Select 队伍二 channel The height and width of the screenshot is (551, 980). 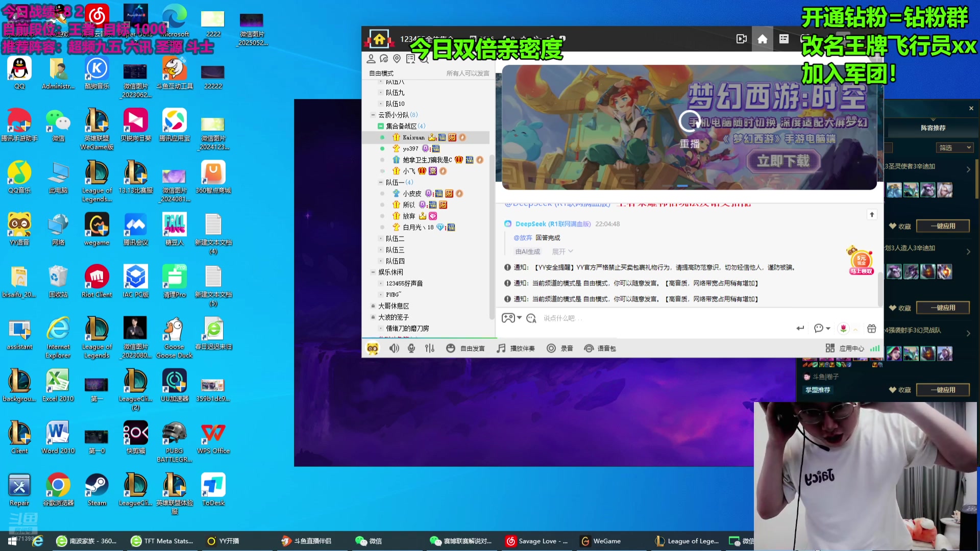tap(395, 238)
